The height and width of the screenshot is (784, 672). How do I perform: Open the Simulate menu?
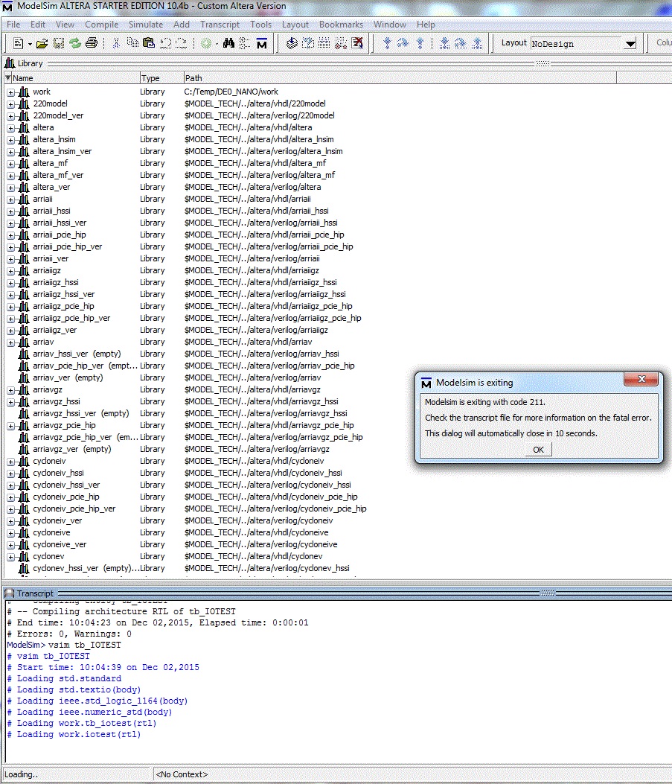tap(145, 25)
